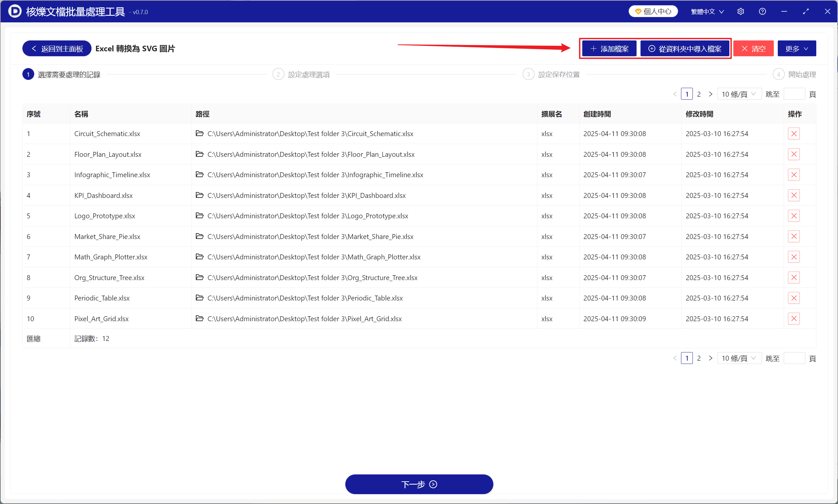Expand the 更多 dropdown button

pos(796,49)
